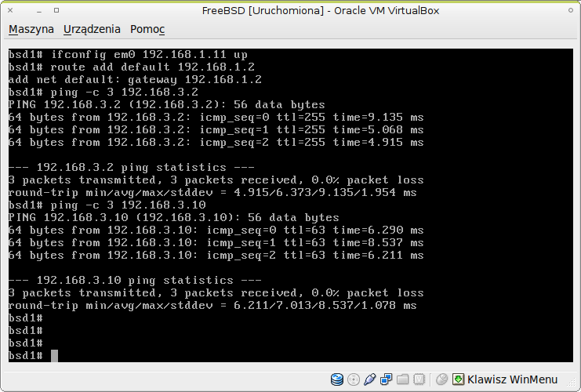The width and height of the screenshot is (581, 392).
Task: Maximize the FreeBSD VM window
Action: [56, 10]
